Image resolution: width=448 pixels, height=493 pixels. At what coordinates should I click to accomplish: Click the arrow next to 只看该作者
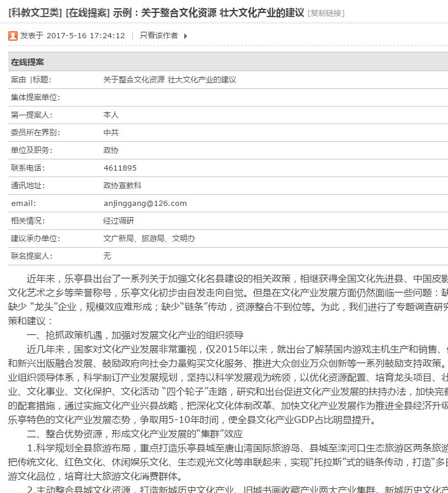[x=185, y=36]
